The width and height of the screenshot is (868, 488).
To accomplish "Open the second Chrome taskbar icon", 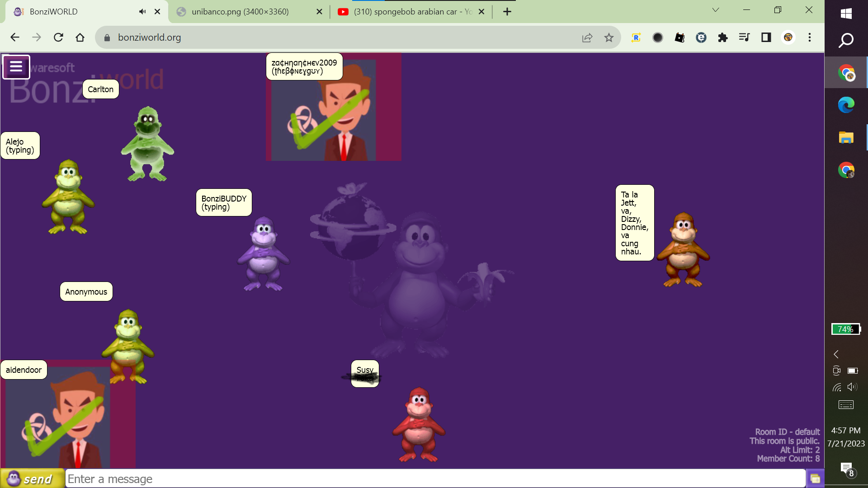I will [846, 170].
